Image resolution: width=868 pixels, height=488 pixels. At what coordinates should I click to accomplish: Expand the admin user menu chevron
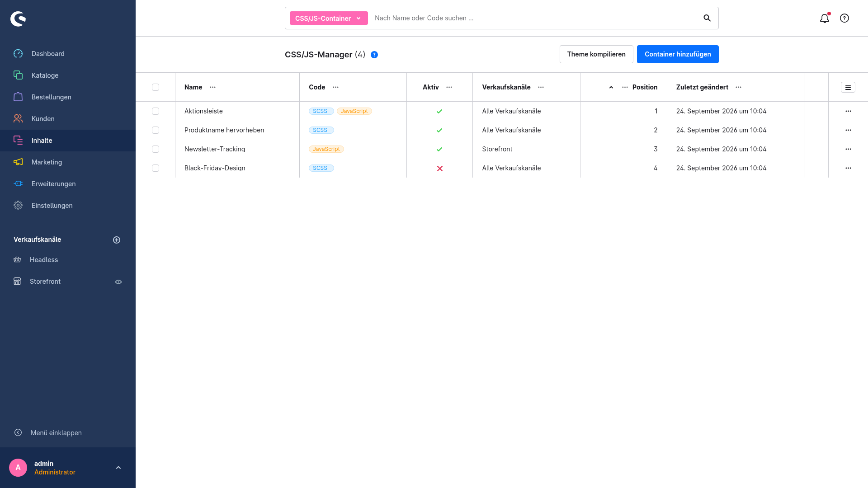tap(118, 468)
